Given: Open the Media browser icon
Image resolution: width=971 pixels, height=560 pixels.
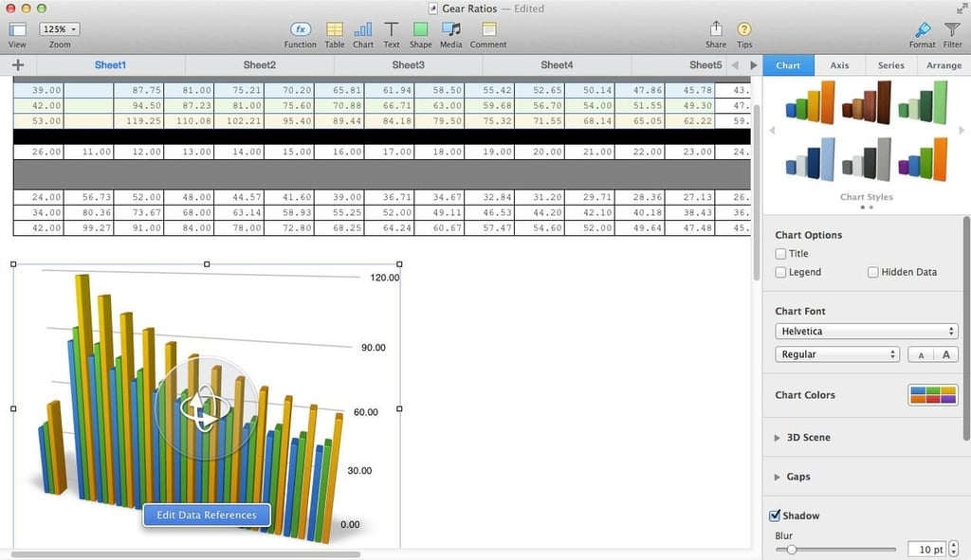Looking at the screenshot, I should (450, 29).
